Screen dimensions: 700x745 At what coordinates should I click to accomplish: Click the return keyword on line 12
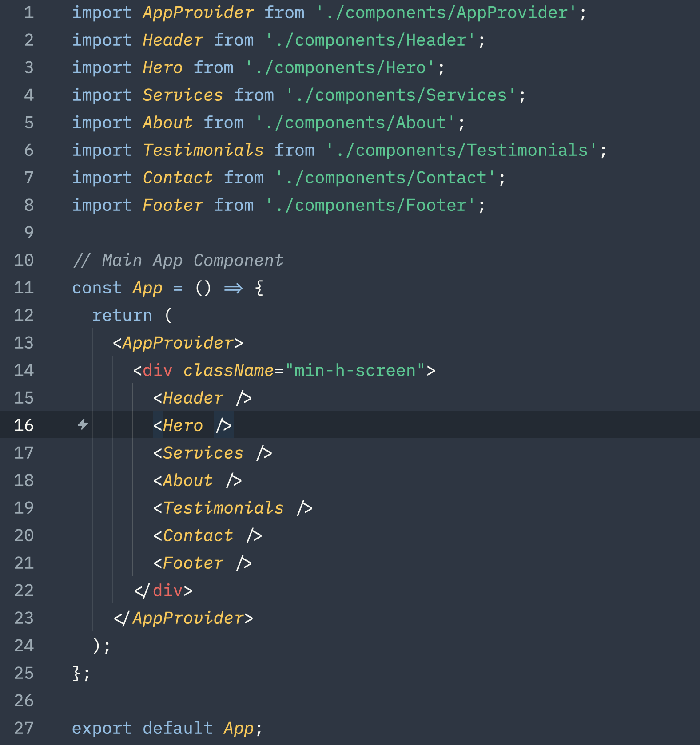pyautogui.click(x=122, y=315)
